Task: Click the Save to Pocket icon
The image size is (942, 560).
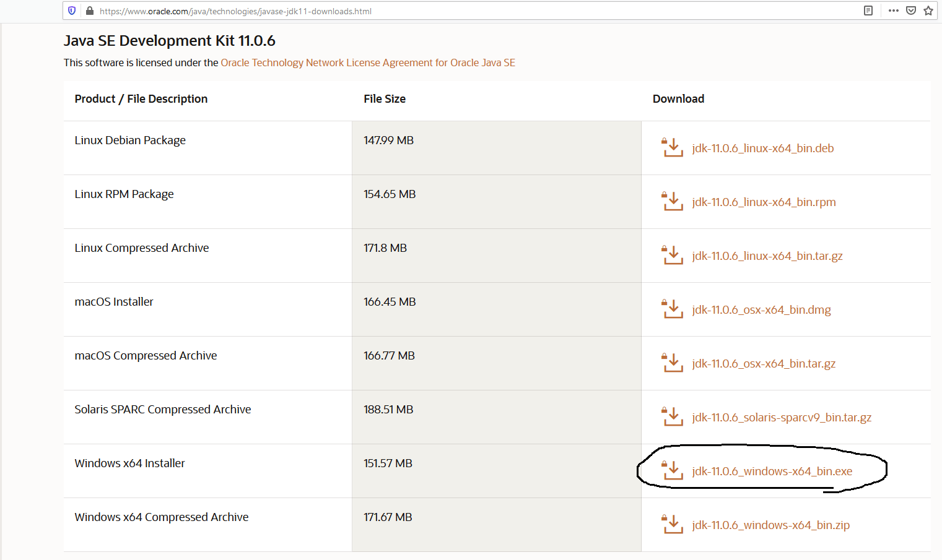Action: (911, 11)
